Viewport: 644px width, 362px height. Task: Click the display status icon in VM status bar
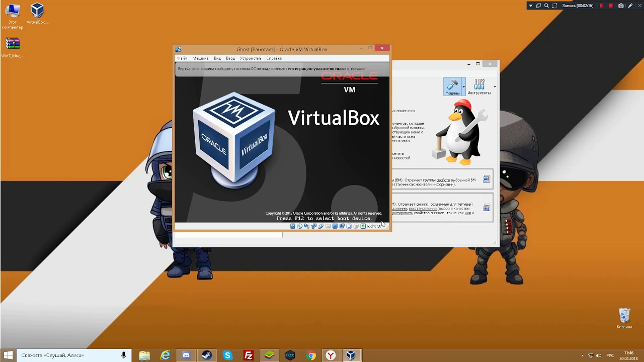335,226
